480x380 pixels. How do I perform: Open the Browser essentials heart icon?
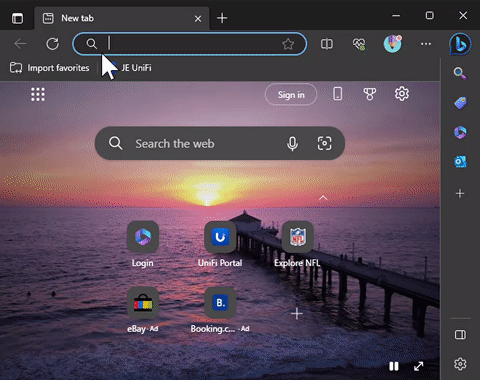click(359, 44)
